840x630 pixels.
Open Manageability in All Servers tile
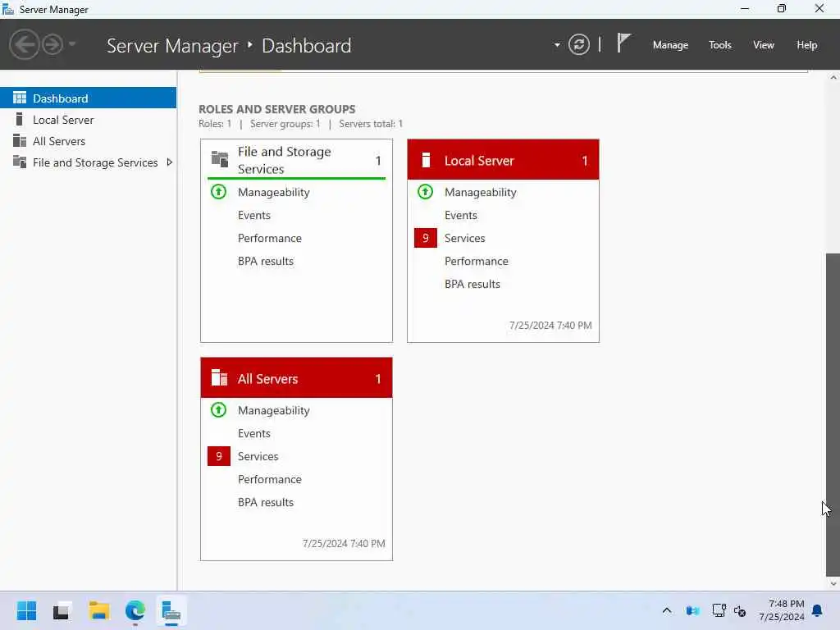click(273, 410)
